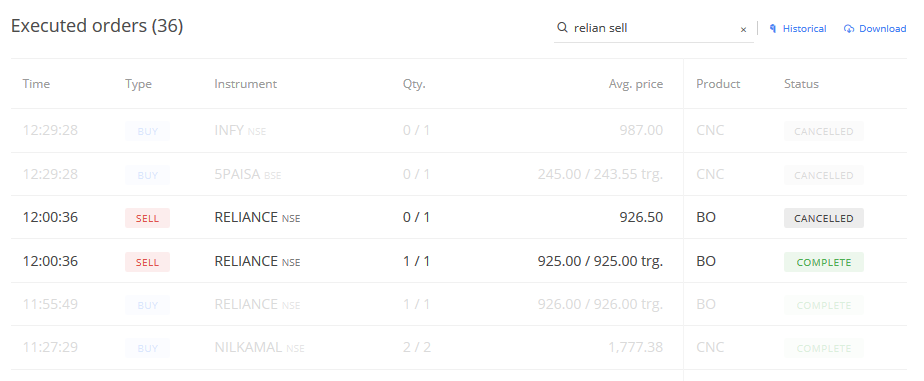This screenshot has width=924, height=381.
Task: Click green COMPLETE badge of RELIANCE sell
Action: pyautogui.click(x=823, y=262)
